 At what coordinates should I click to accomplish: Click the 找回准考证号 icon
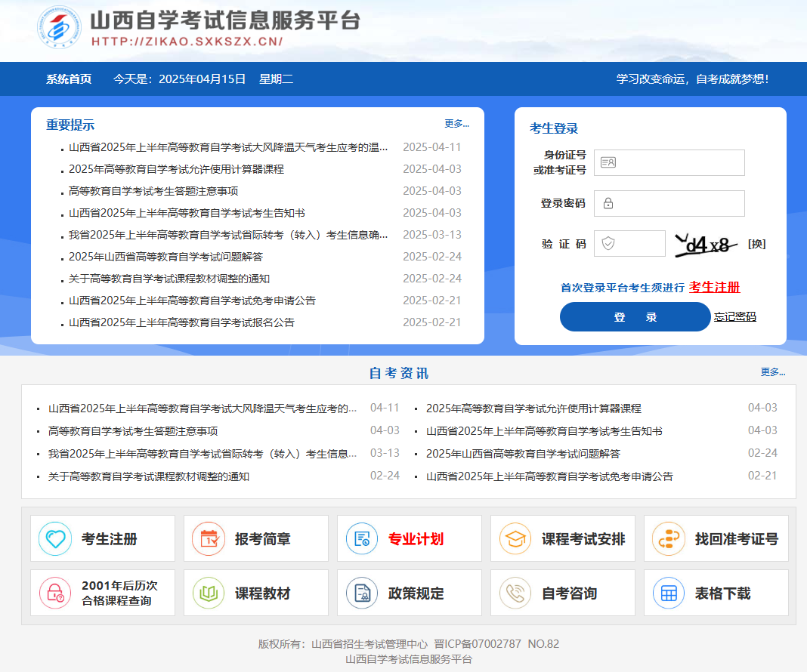point(668,538)
